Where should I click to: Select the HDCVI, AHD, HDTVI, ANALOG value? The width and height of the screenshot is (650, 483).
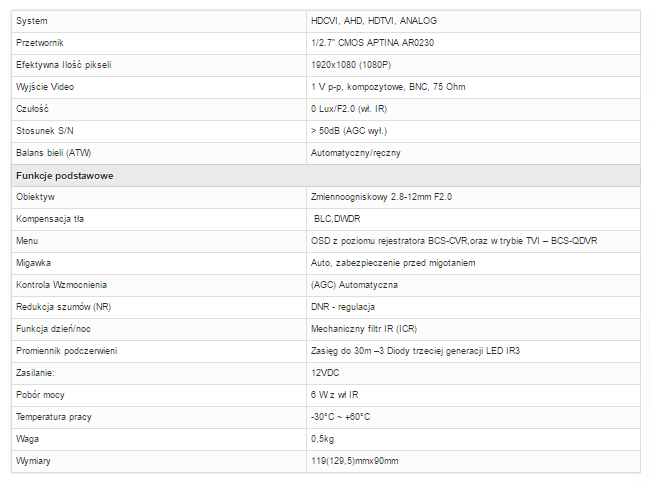[374, 21]
